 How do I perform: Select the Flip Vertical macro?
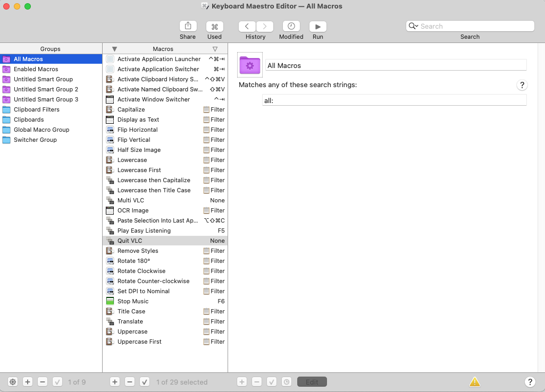165,140
